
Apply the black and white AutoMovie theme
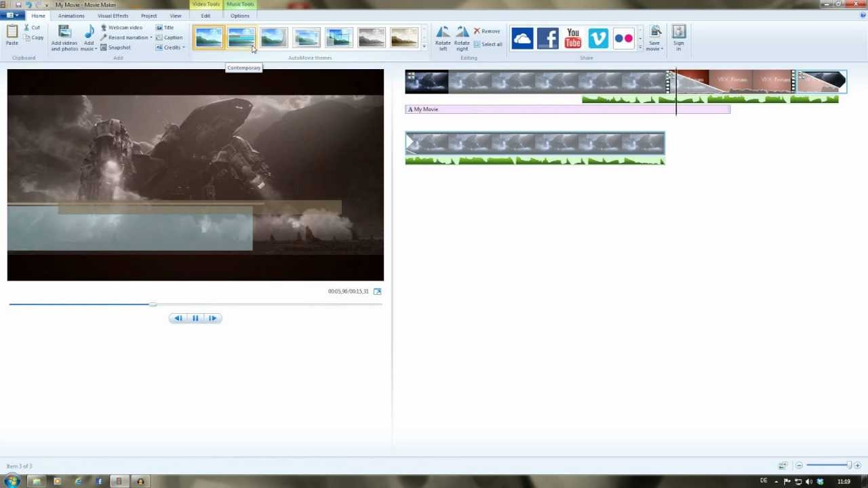click(372, 37)
